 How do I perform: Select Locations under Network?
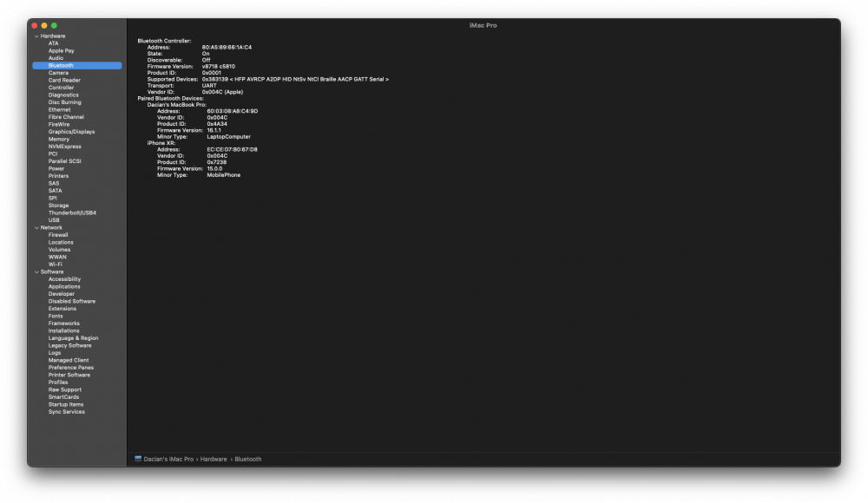61,242
